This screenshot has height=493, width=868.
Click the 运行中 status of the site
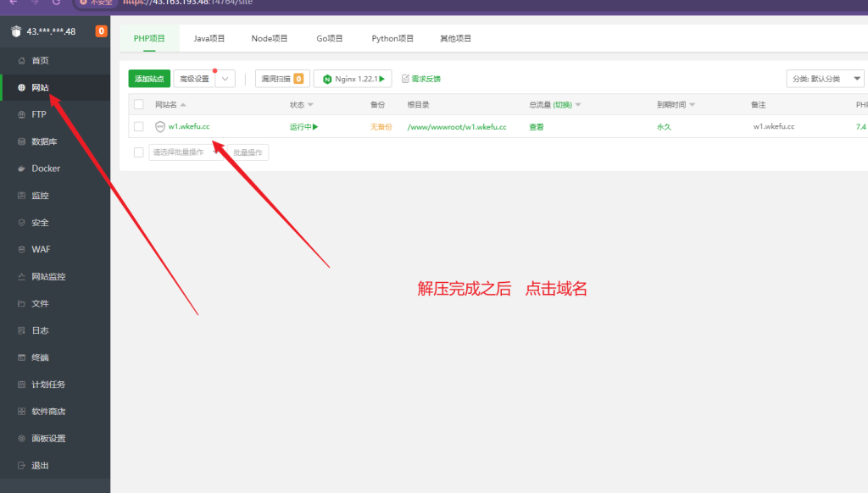303,126
